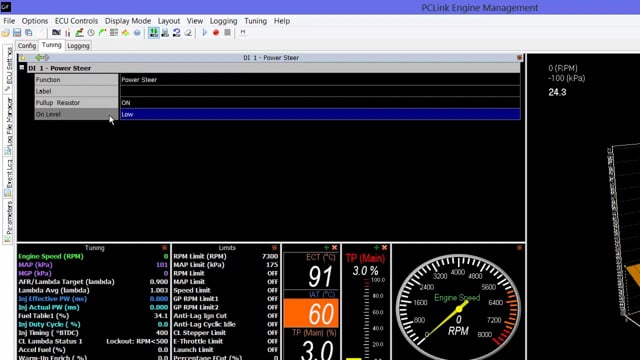Click the green plus on ECT gauge panel
Viewport: 640px width, 360px height.
[x=326, y=248]
